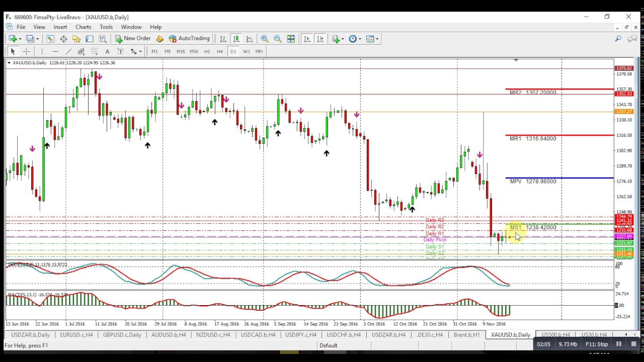This screenshot has width=644, height=362.
Task: Open the search magnifier icon
Action: [x=618, y=39]
